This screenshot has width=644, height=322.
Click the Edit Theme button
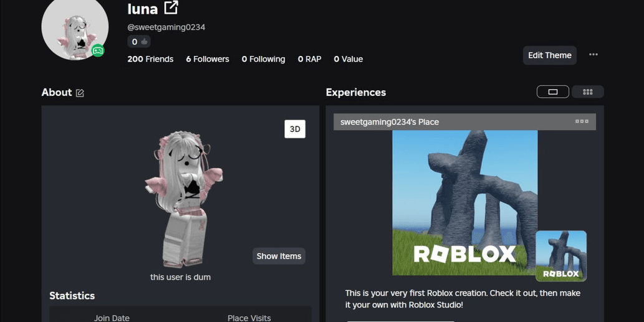click(x=549, y=55)
